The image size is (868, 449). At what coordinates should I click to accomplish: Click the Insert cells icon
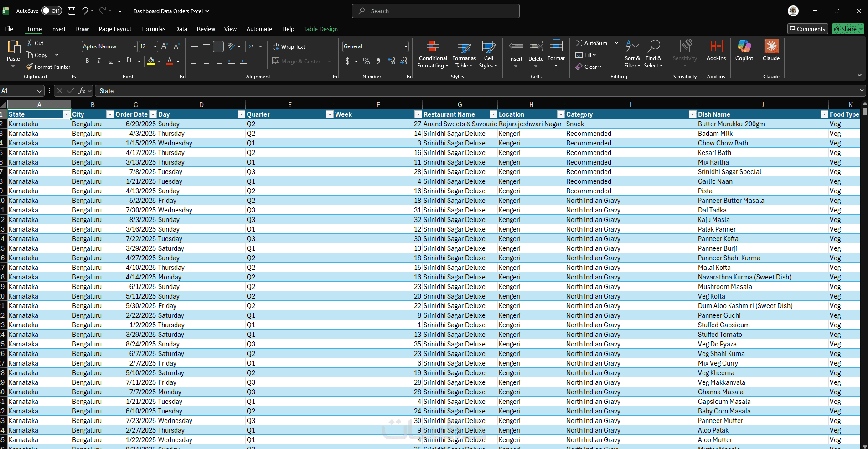click(516, 46)
